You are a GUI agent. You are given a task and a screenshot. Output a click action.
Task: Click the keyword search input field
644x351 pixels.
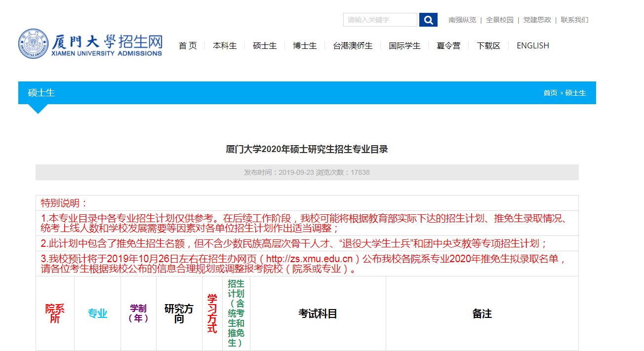pyautogui.click(x=380, y=20)
